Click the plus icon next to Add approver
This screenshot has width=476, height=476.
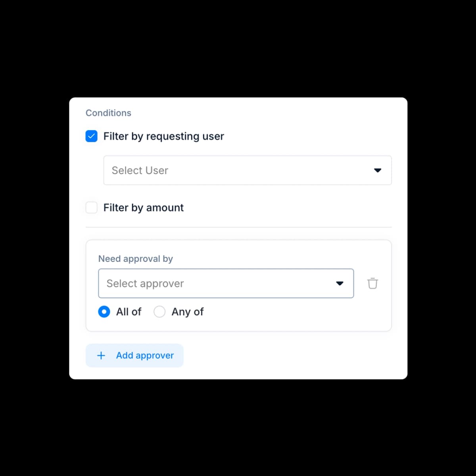point(101,355)
